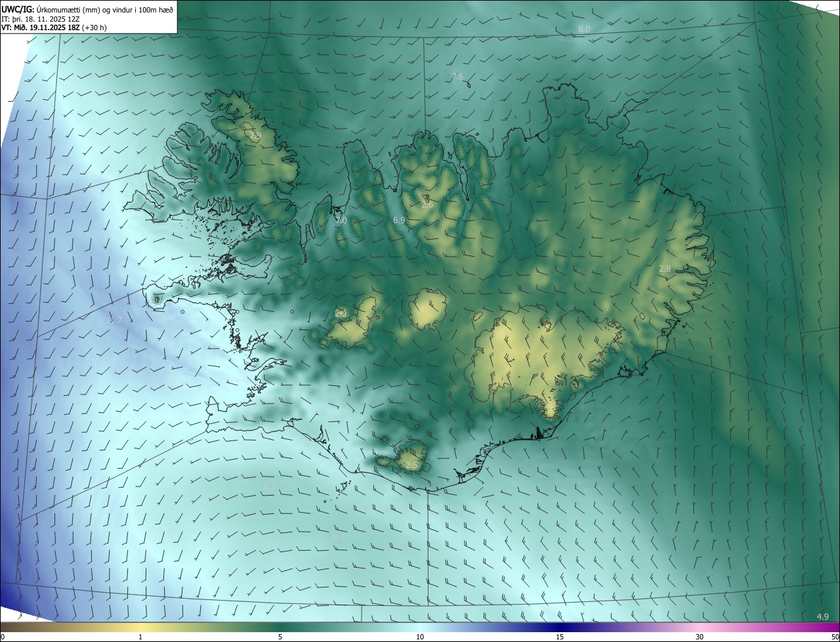The image size is (840, 642).
Task: Click the 2.2 value label
Action: [x=340, y=313]
